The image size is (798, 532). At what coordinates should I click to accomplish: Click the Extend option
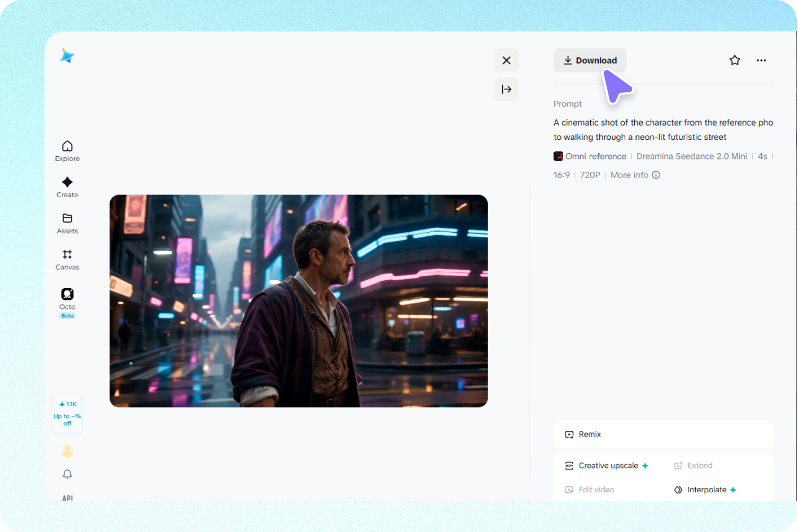693,466
